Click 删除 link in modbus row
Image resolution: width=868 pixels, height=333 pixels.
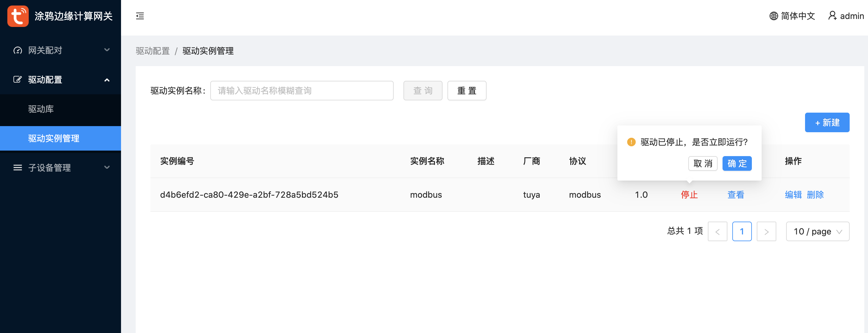(x=815, y=195)
